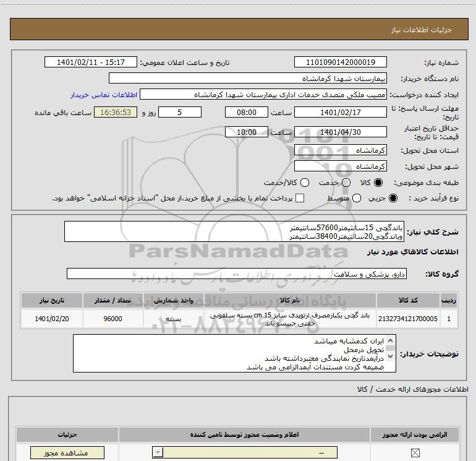The width and height of the screenshot is (476, 461).
Task: Click the buyer notes text area
Action: pyautogui.click(x=234, y=353)
